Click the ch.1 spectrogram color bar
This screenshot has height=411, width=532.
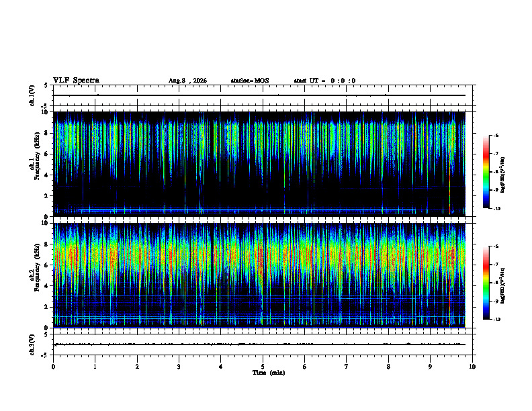tap(486, 172)
